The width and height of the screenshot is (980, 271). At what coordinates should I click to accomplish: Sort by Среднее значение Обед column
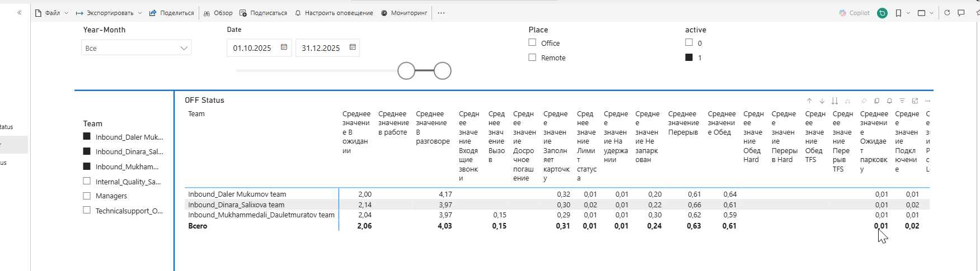click(721, 123)
